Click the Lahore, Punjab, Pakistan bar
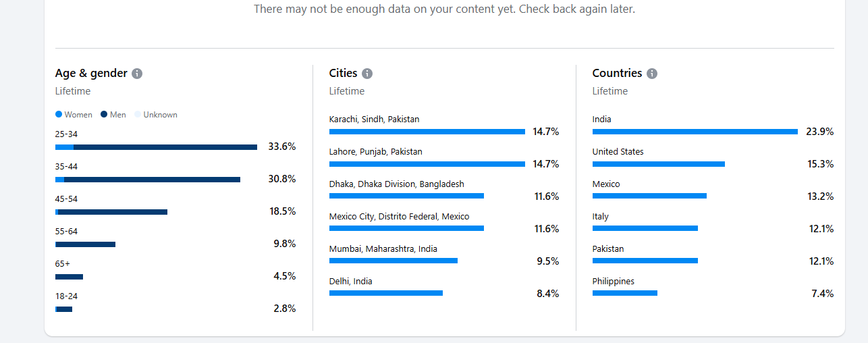The height and width of the screenshot is (343, 868). click(x=427, y=164)
